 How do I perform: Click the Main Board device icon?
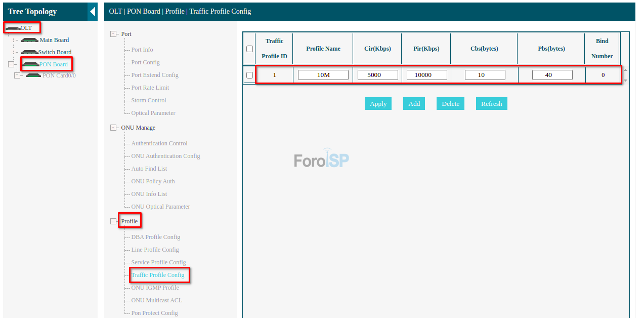(29, 40)
